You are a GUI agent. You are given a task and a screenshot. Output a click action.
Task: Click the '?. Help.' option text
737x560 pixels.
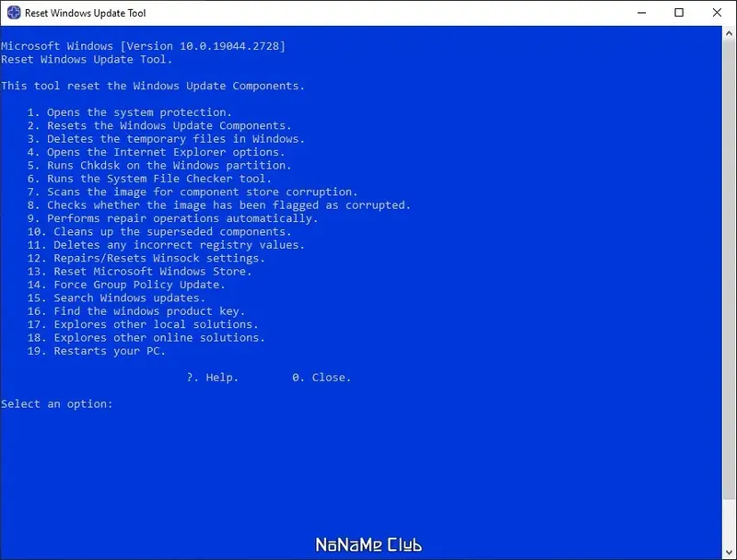(213, 378)
